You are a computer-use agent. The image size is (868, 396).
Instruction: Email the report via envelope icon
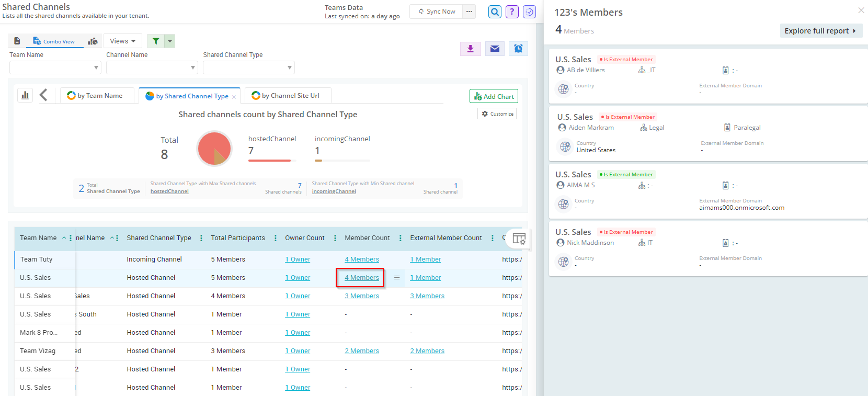(495, 49)
